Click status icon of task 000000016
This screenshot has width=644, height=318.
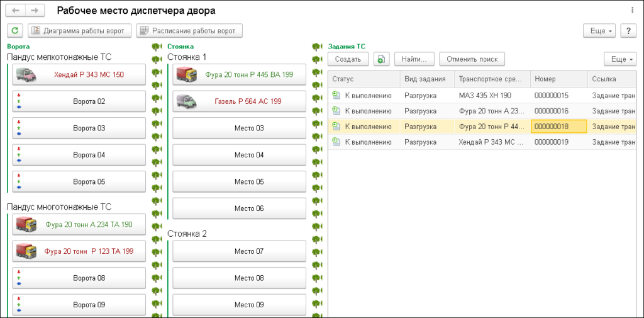click(x=336, y=111)
